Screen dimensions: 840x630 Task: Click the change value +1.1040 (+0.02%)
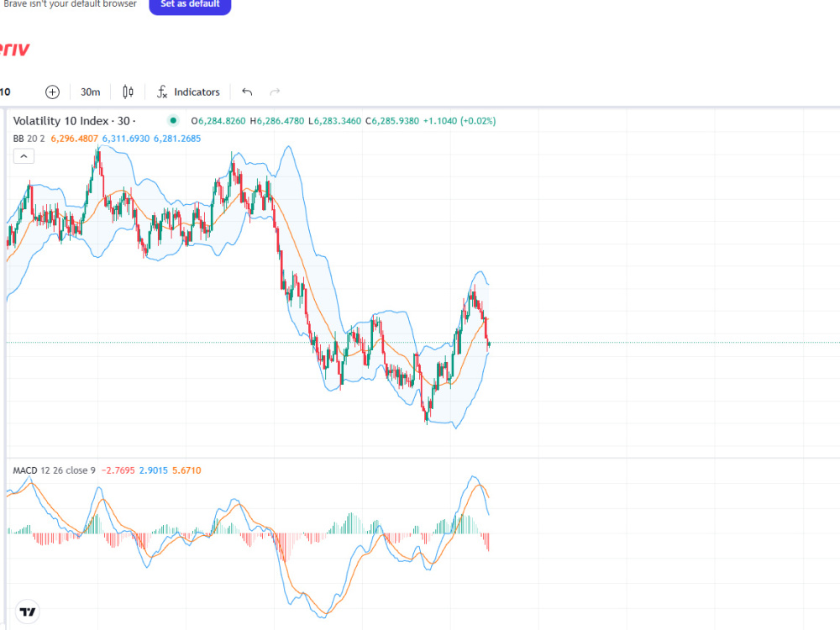pyautogui.click(x=459, y=121)
